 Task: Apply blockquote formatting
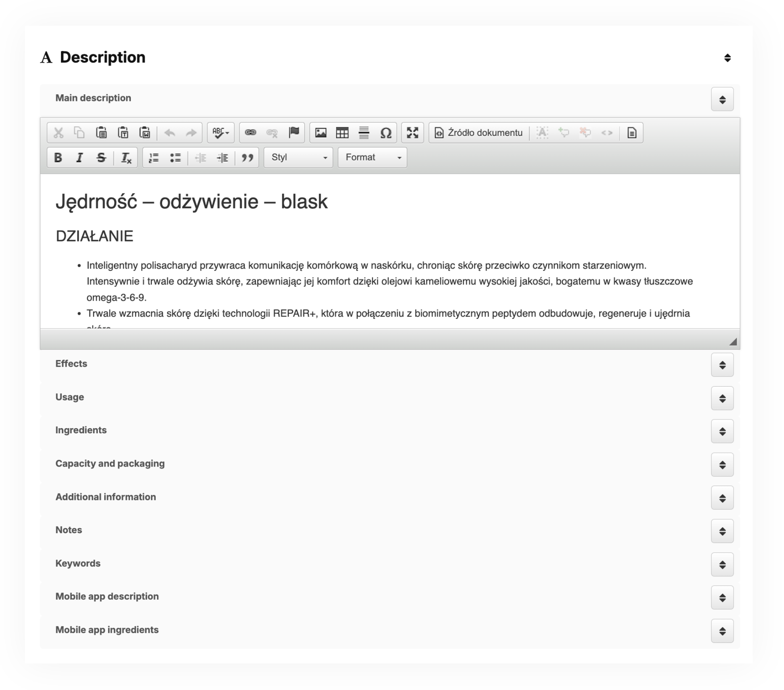click(249, 157)
